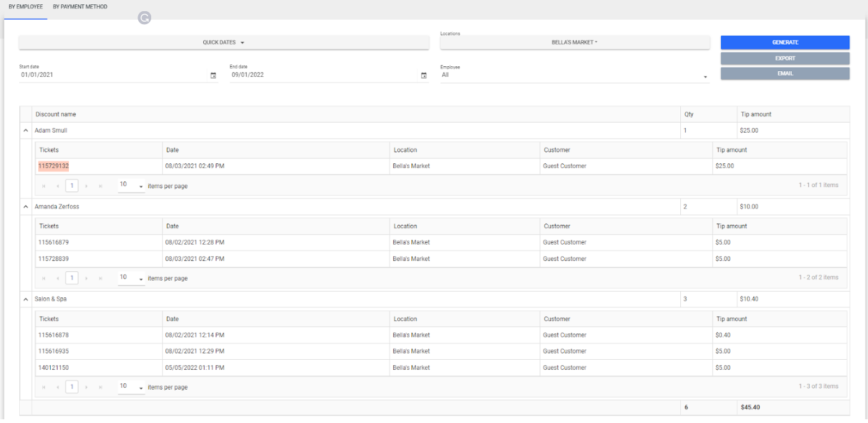Image resolution: width=868 pixels, height=423 pixels.
Task: Change items per page for Adam Smull tickets
Action: (x=131, y=186)
